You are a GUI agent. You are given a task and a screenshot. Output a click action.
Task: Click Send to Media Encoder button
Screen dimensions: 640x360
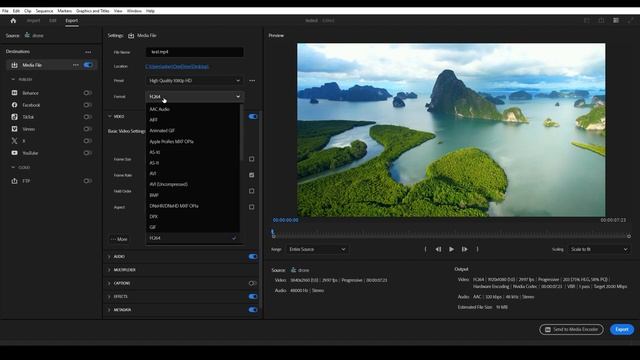point(571,329)
